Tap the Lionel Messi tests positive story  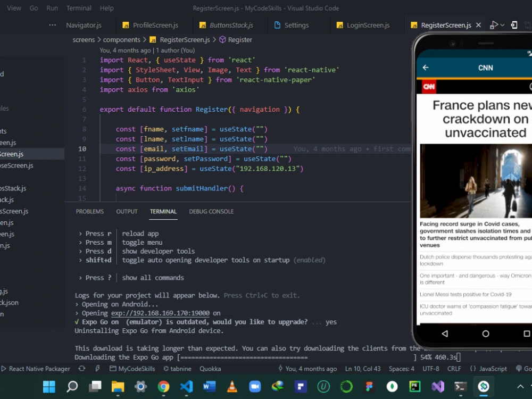[x=465, y=294]
